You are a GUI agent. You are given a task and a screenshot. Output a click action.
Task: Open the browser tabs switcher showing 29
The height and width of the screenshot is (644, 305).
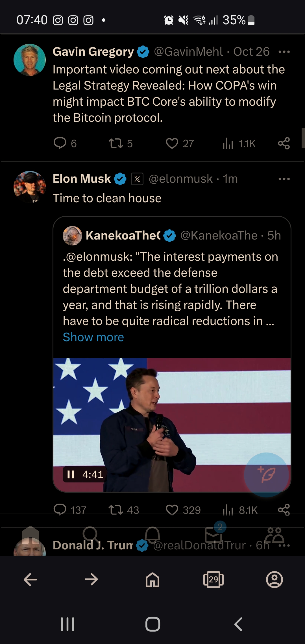pos(213,580)
